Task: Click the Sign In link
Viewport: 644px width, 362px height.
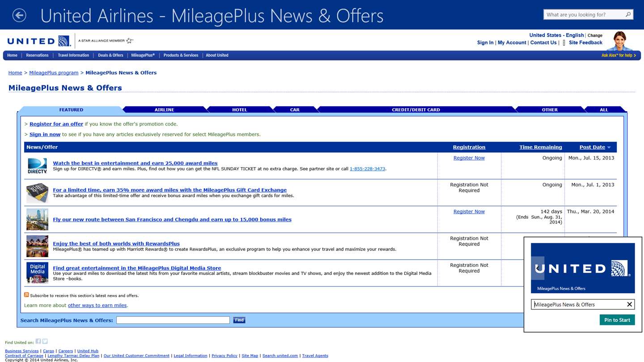Action: [485, 43]
